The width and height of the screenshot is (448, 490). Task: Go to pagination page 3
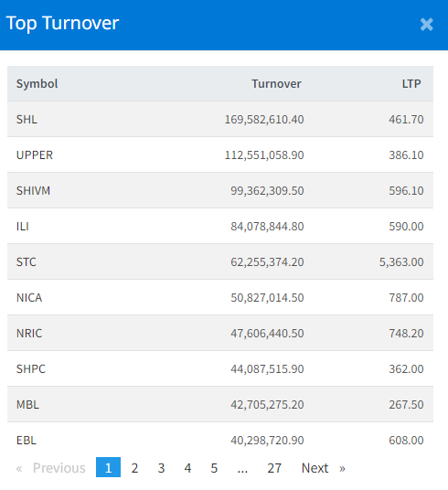(161, 468)
